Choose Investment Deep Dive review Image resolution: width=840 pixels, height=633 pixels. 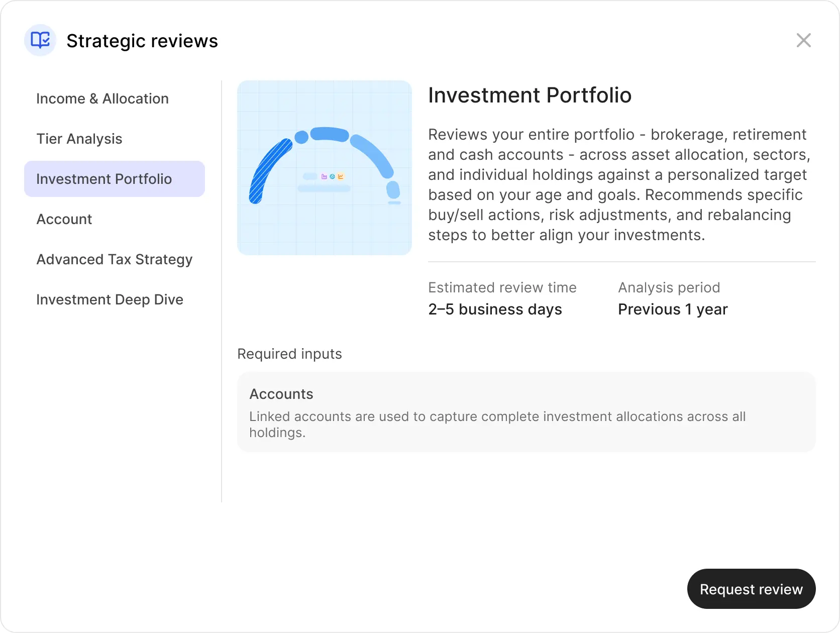pos(115,299)
